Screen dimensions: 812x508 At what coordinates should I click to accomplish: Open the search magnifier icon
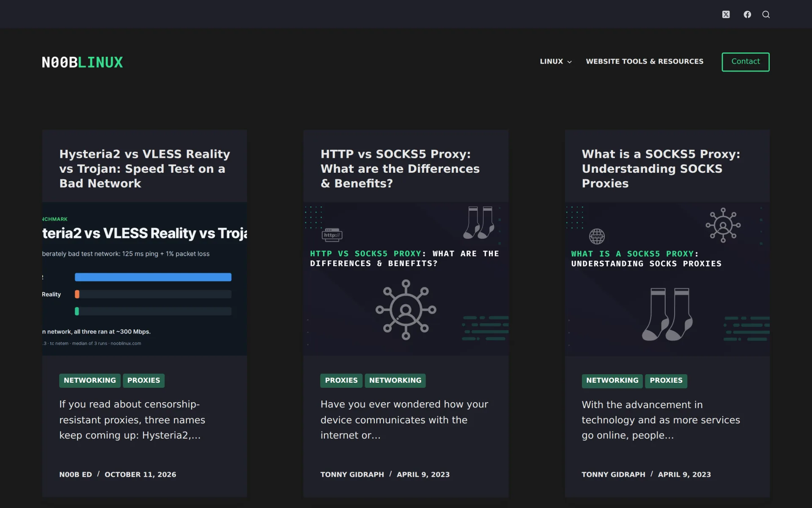(x=766, y=14)
